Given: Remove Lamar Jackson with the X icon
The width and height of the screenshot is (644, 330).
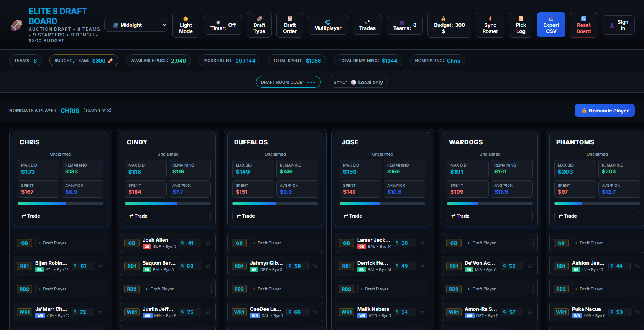Looking at the screenshot, I should coord(422,243).
